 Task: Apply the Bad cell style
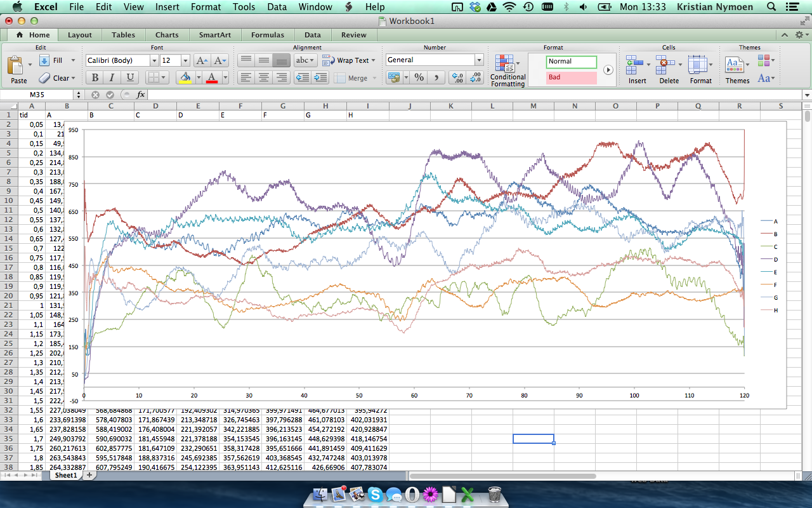572,77
